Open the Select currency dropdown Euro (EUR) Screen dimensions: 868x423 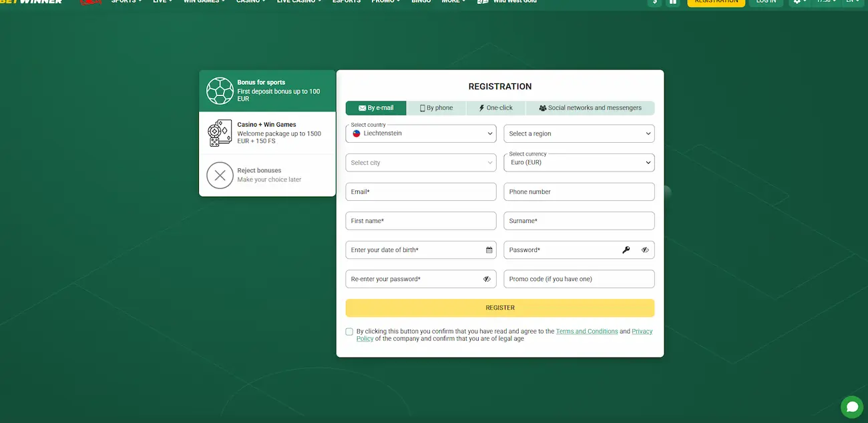click(x=579, y=163)
